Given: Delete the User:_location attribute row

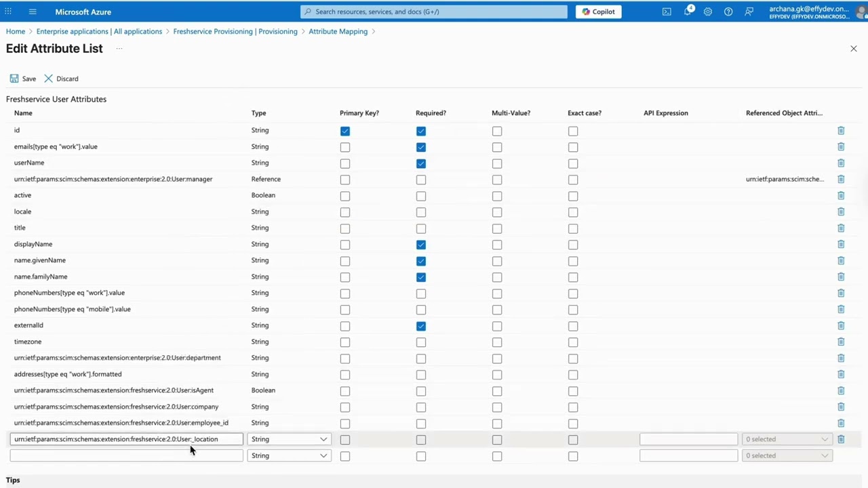Looking at the screenshot, I should click(841, 439).
